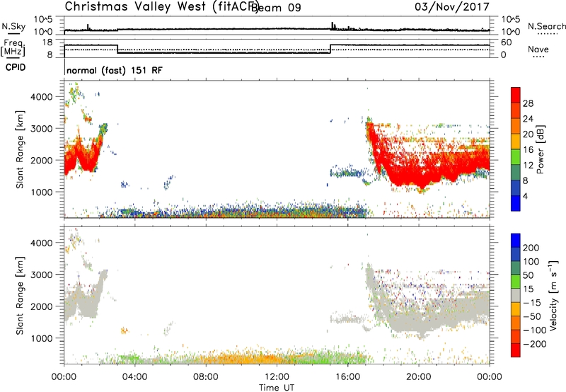566x392 pixels.
Task: Click the '-200' velocity colorbar value
Action: coord(535,344)
